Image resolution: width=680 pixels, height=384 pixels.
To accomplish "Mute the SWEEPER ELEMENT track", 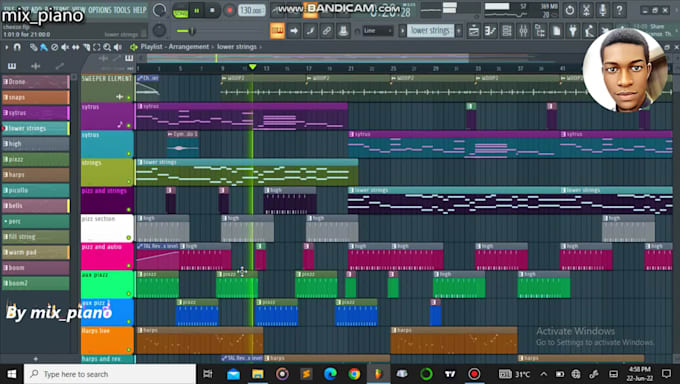I will (x=129, y=98).
